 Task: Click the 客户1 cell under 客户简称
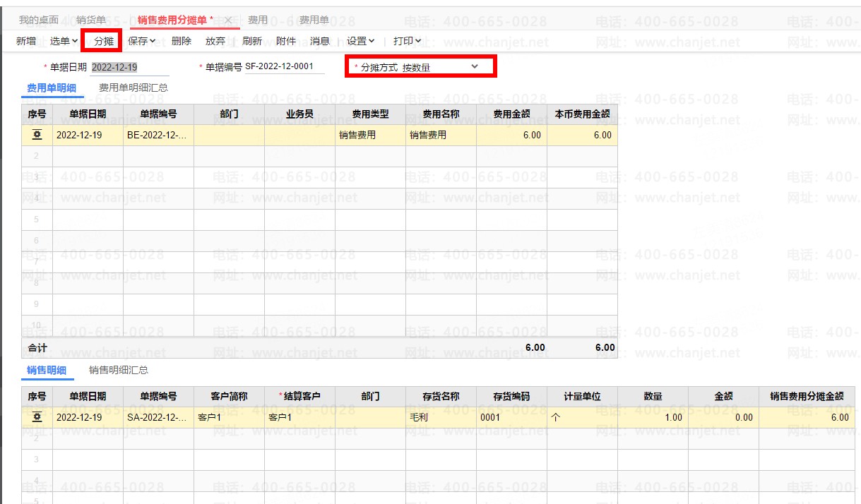pos(229,417)
